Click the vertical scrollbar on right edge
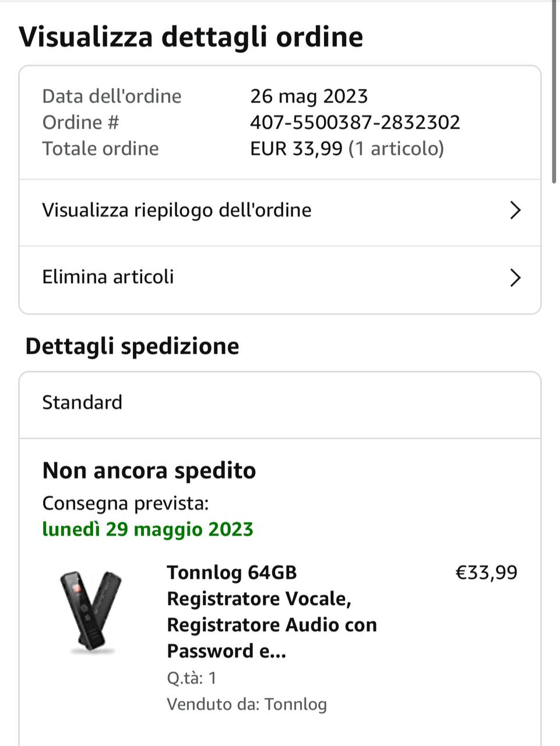Viewport: 560px width, 746px height. tap(554, 93)
